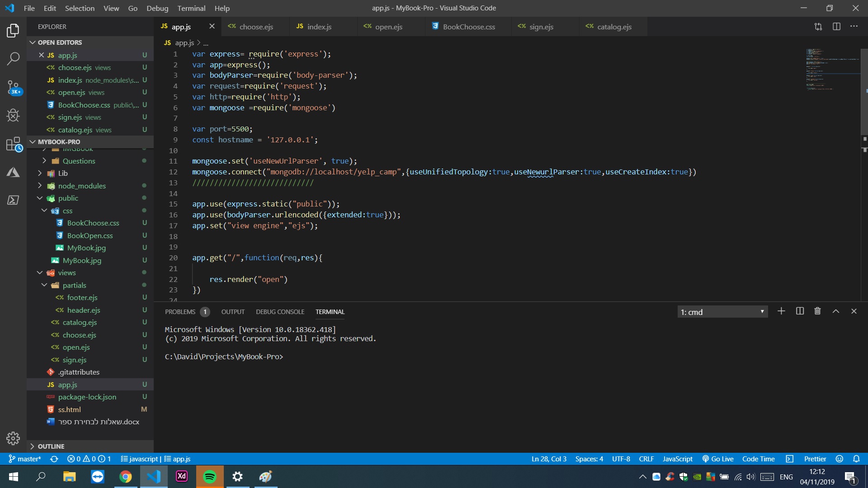The image size is (868, 488).
Task: Open the Terminal menu
Action: (x=191, y=8)
